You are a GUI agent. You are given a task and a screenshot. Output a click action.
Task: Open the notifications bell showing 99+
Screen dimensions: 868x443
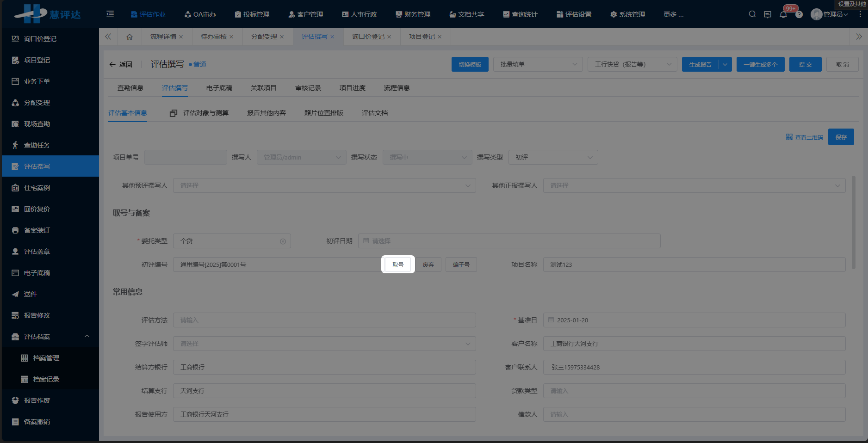(x=783, y=14)
